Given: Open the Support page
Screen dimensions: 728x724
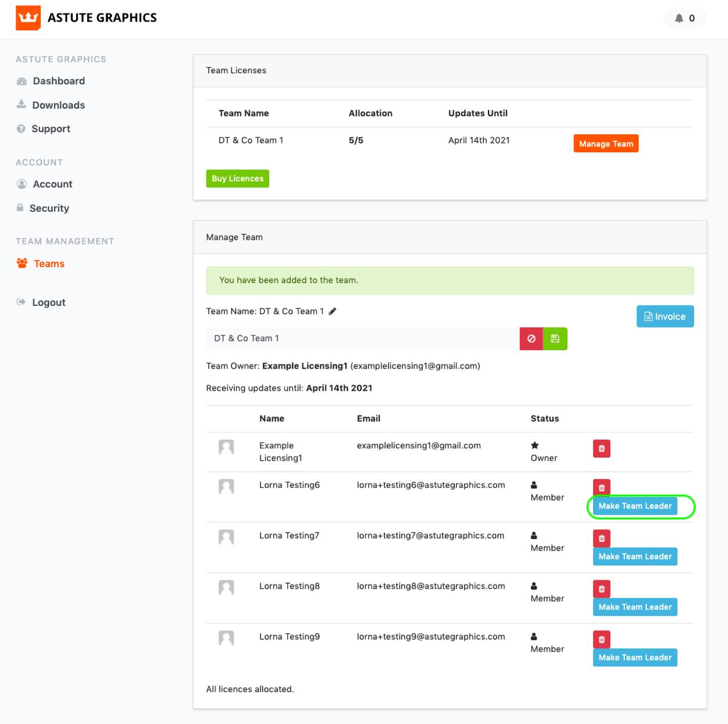Looking at the screenshot, I should click(x=51, y=129).
